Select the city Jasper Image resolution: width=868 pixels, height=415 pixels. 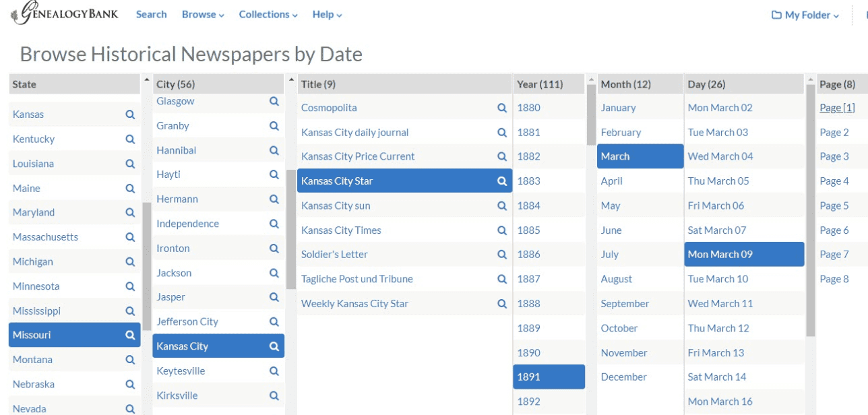pos(170,297)
